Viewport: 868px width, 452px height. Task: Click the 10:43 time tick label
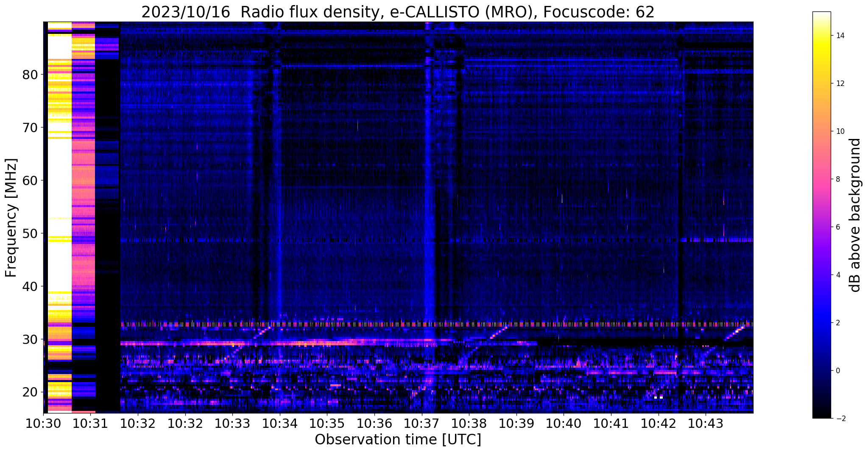tap(706, 423)
